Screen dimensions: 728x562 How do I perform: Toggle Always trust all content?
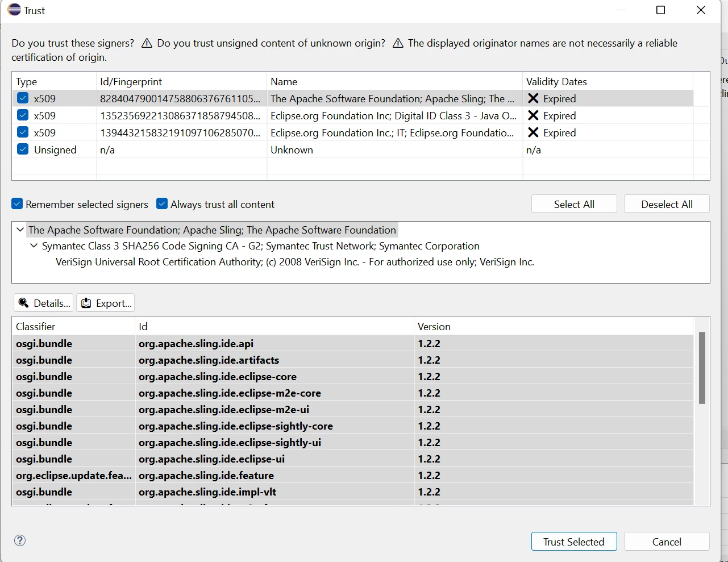coord(162,204)
